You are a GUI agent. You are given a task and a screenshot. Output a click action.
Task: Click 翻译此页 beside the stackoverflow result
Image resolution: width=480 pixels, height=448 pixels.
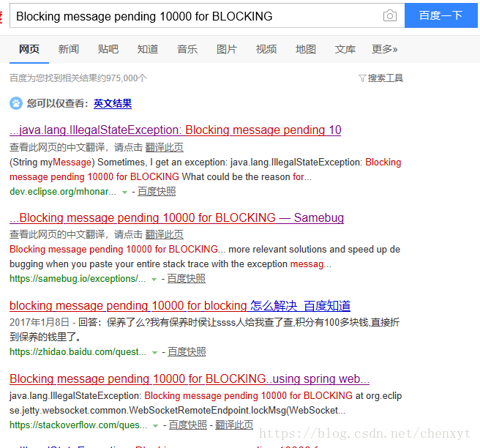pyautogui.click(x=234, y=425)
